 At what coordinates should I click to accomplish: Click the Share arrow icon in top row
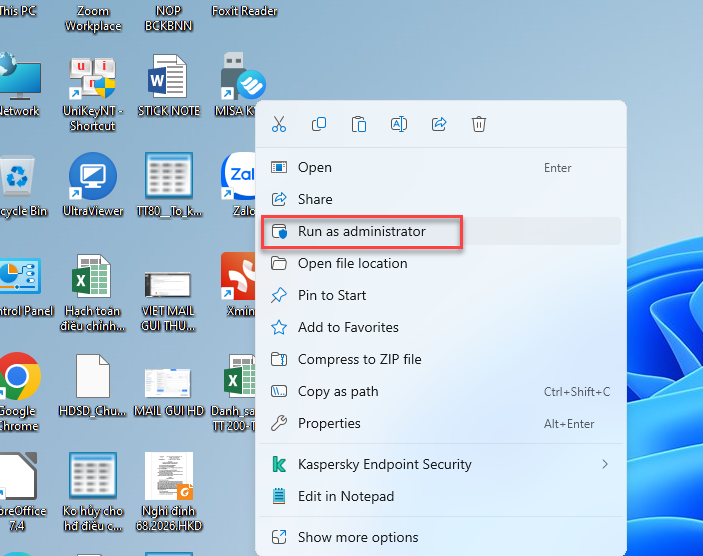click(x=439, y=125)
